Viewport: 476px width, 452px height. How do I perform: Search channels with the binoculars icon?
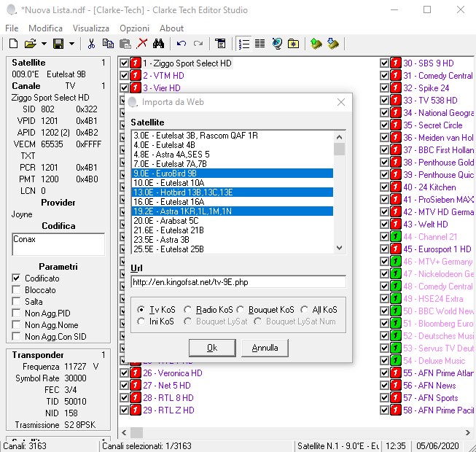pyautogui.click(x=158, y=44)
